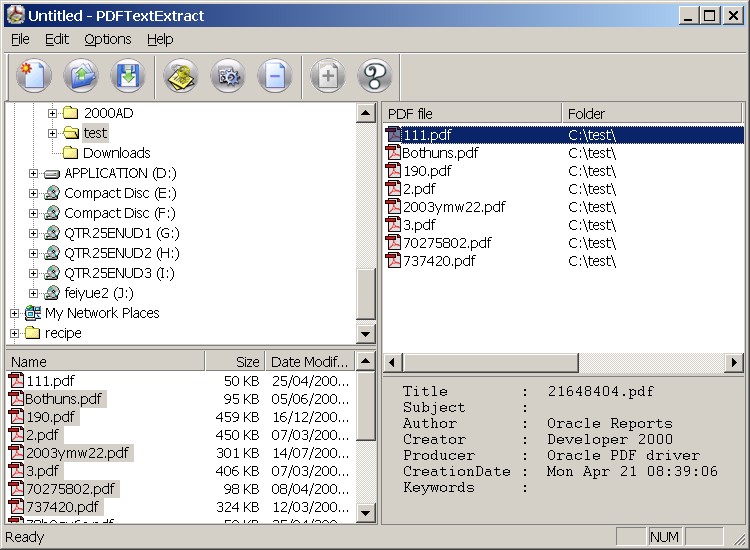Screen dimensions: 750x550
Task: Sort by Name column header
Action: coord(106,362)
